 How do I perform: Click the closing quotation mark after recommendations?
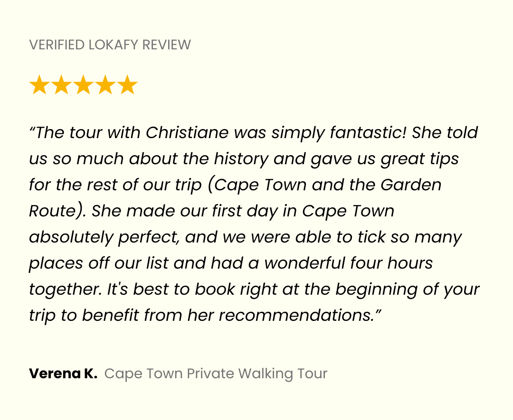coord(378,311)
